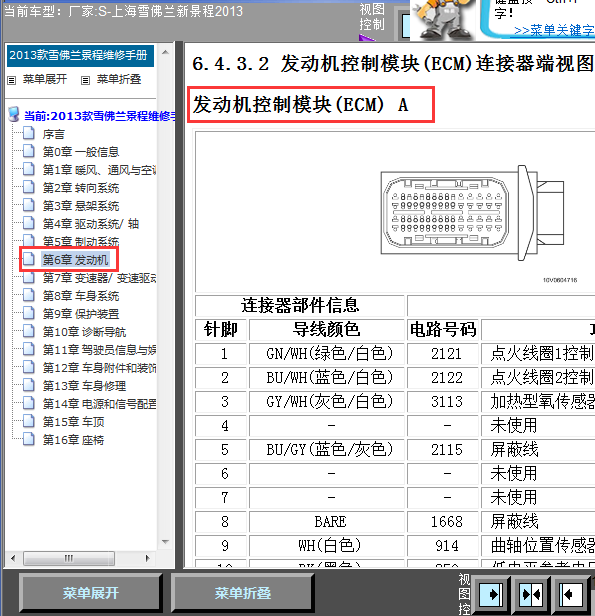Image resolution: width=595 pixels, height=616 pixels.
Task: Click the heading 发动机控制模块(ECM) A
Action: click(300, 105)
